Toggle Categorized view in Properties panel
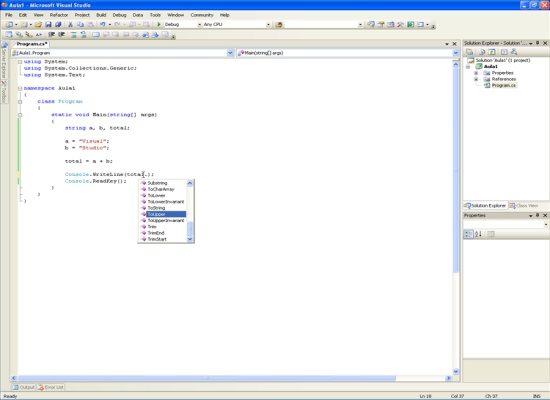 (x=468, y=234)
